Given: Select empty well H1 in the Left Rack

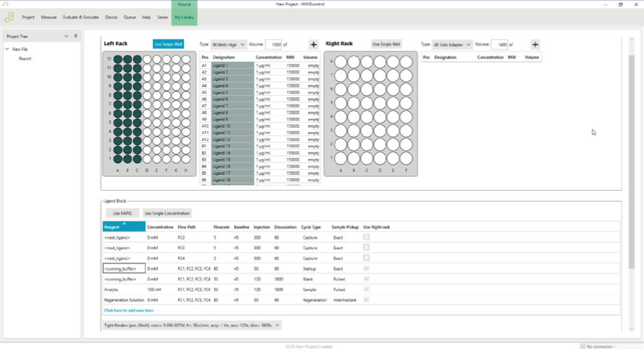Looking at the screenshot, I should coord(186,159).
